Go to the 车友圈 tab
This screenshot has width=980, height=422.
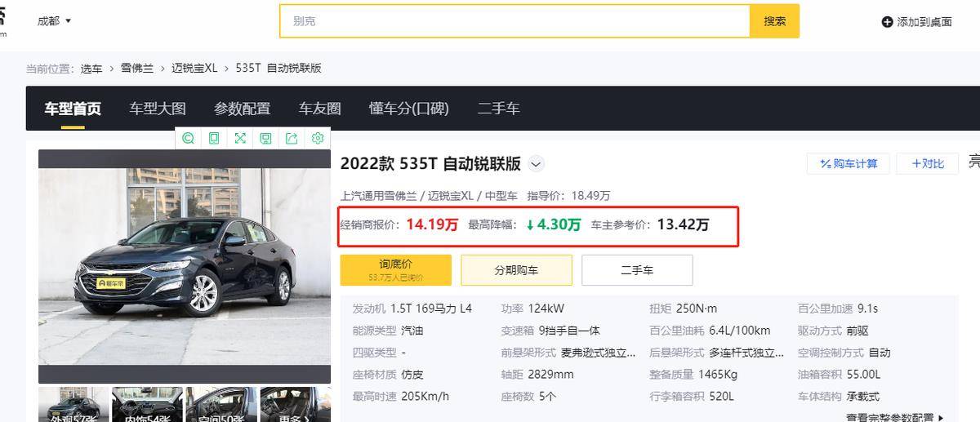319,109
